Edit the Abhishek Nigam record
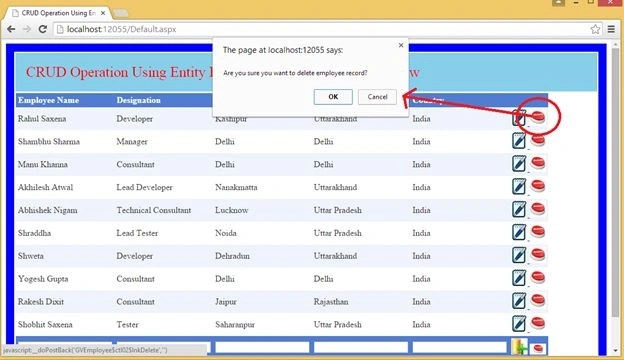The image size is (624, 360). click(x=519, y=209)
